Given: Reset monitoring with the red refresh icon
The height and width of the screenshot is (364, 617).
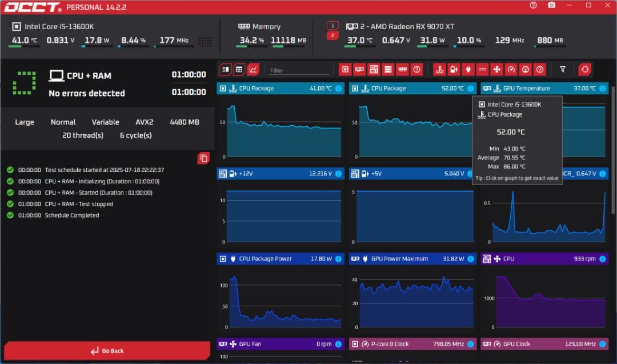Looking at the screenshot, I should tap(584, 70).
